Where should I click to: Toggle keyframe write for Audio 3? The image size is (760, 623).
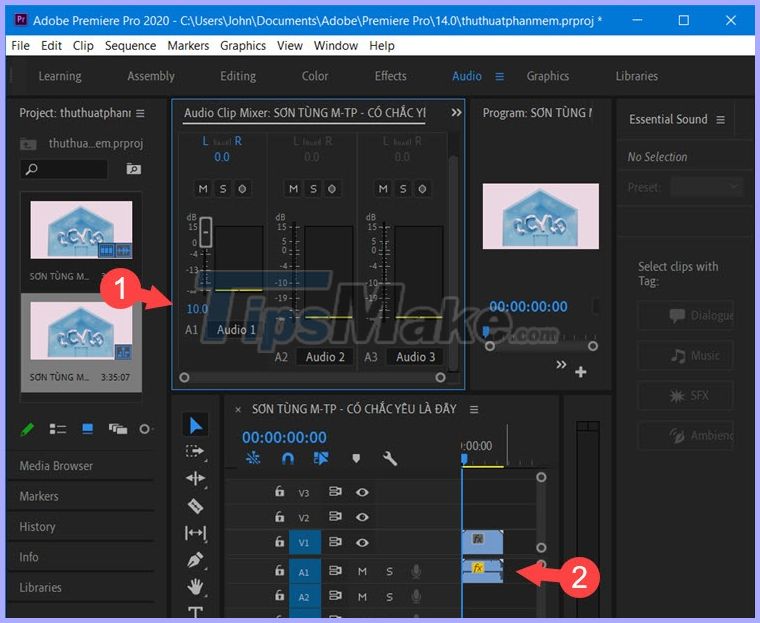coord(422,189)
